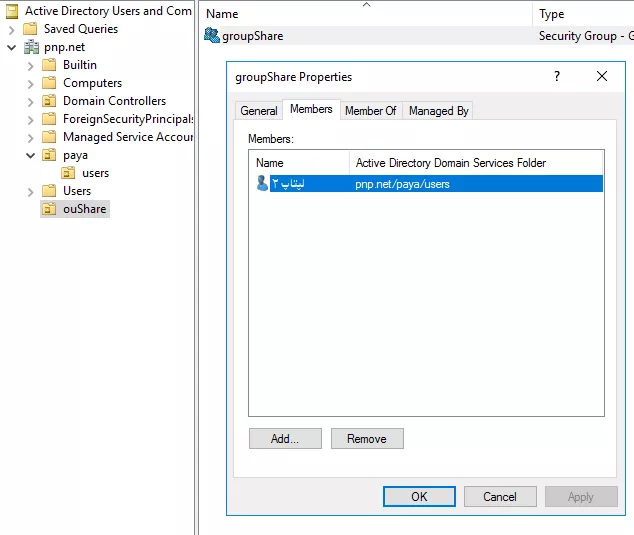Click the Security Group type cell
Image resolution: width=634 pixels, height=535 pixels.
coord(586,36)
